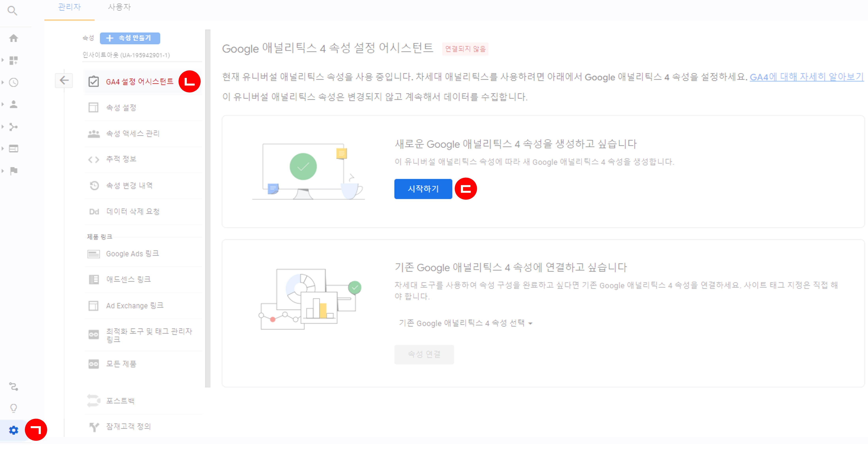Open the Realtime clock icon

click(13, 82)
